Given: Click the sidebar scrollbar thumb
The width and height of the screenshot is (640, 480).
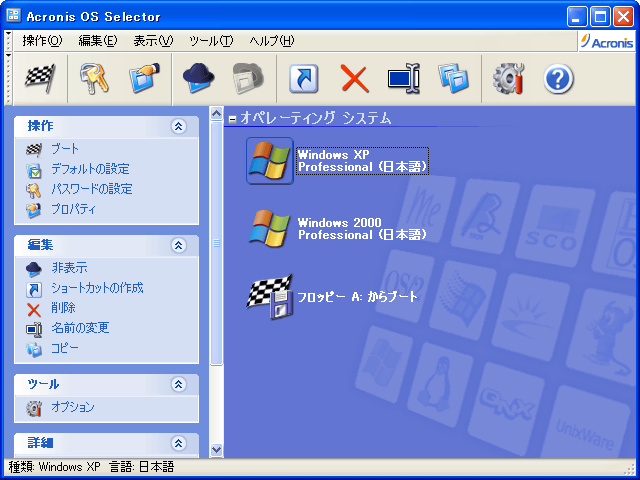Looking at the screenshot, I should [216, 243].
